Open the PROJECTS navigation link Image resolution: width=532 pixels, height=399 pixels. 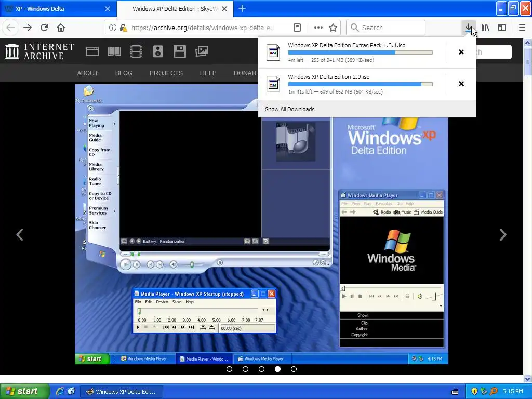click(x=166, y=73)
